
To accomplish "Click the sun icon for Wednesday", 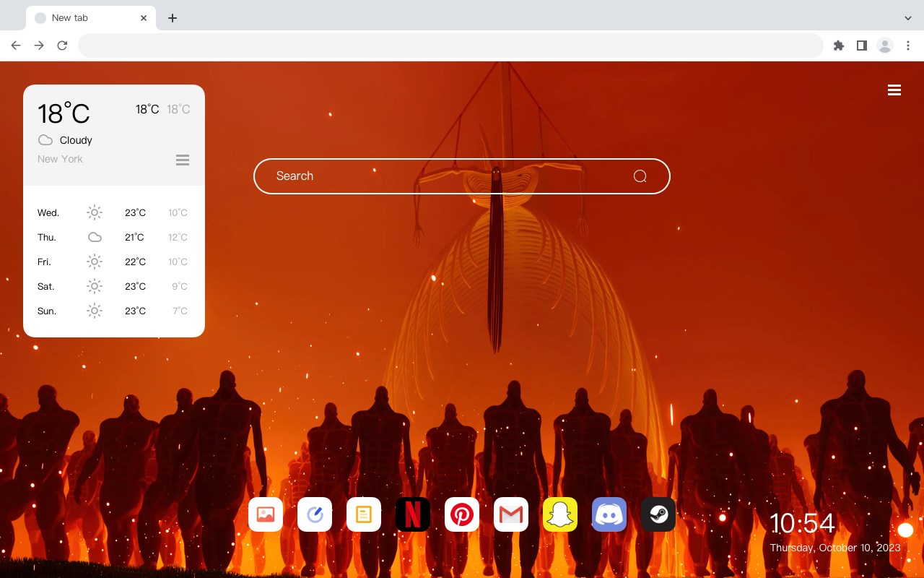I will click(95, 212).
